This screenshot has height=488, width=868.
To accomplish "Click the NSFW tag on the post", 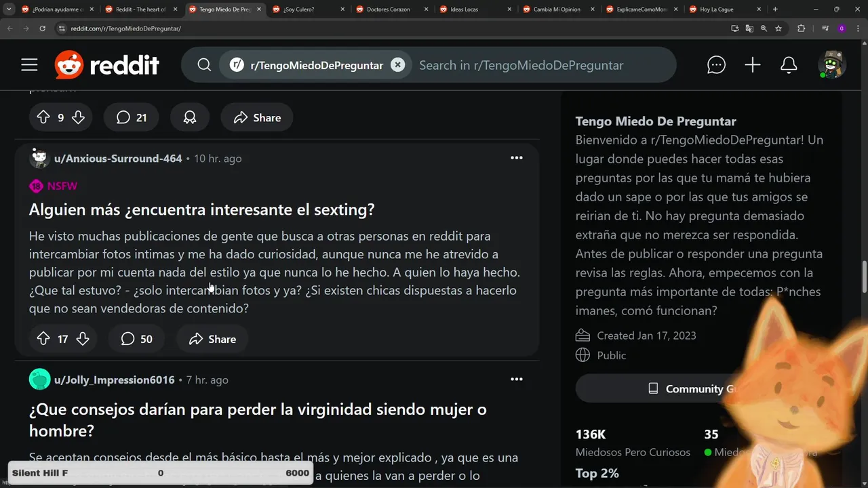I will pos(54,186).
